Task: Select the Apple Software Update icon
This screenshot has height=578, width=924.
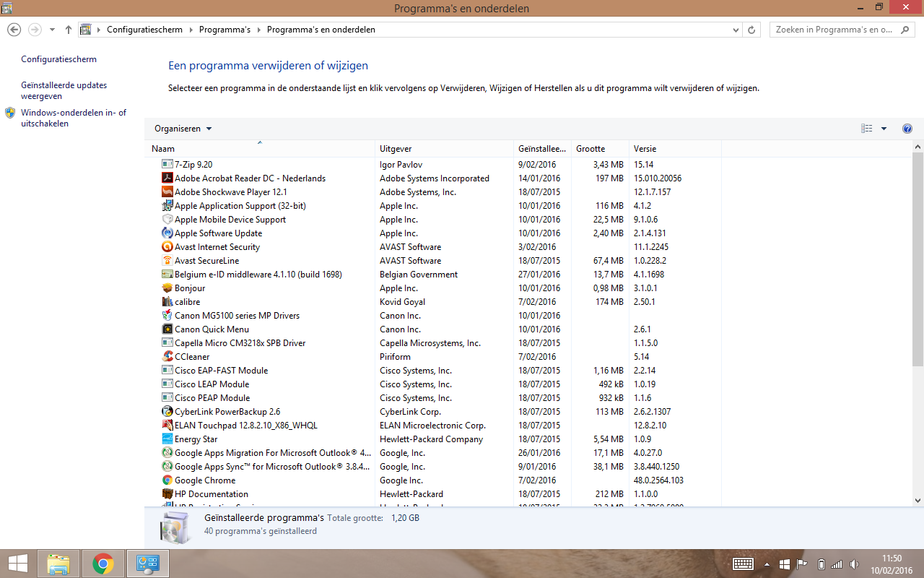Action: pos(167,233)
